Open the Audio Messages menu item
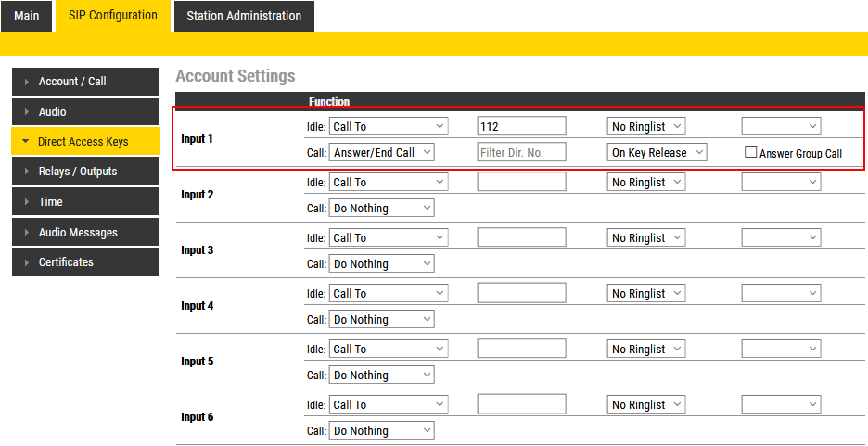This screenshot has height=446, width=868. coord(78,233)
